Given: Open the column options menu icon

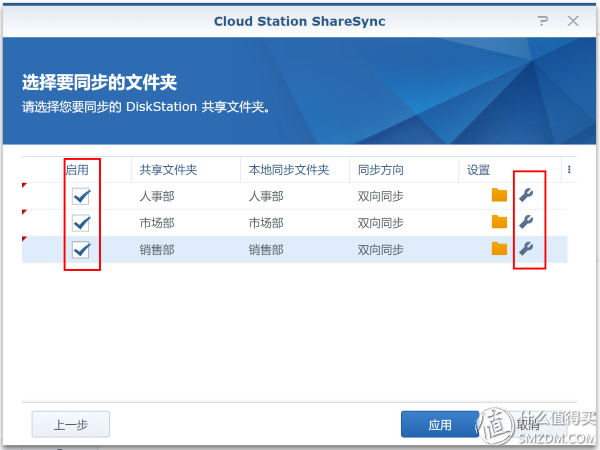Looking at the screenshot, I should 569,170.
